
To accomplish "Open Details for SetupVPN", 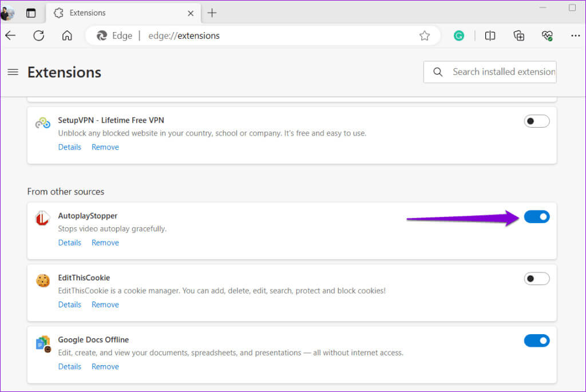I will click(x=69, y=147).
